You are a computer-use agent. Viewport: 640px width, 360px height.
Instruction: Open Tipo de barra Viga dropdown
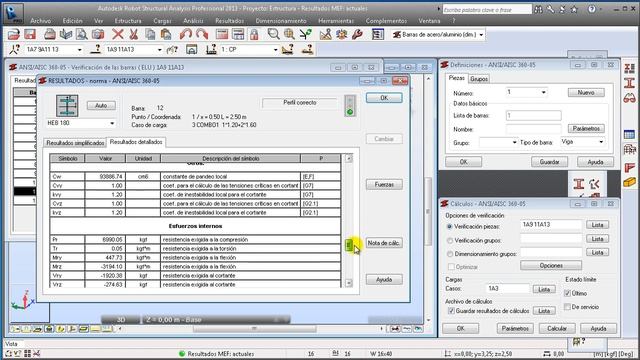click(601, 142)
